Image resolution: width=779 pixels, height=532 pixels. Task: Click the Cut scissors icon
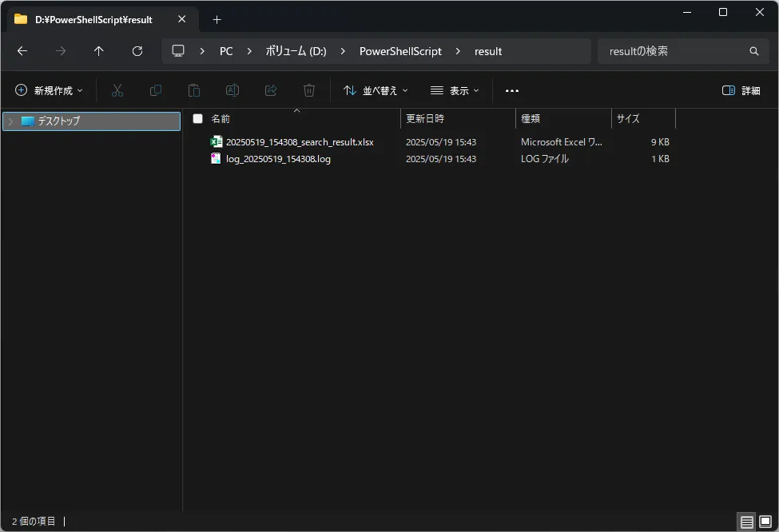point(117,90)
